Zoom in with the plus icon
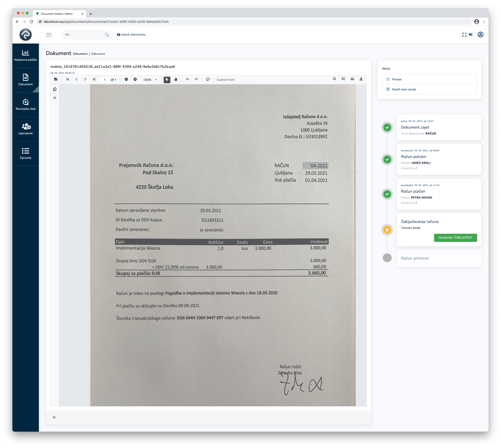The image size is (501, 448). [x=135, y=79]
